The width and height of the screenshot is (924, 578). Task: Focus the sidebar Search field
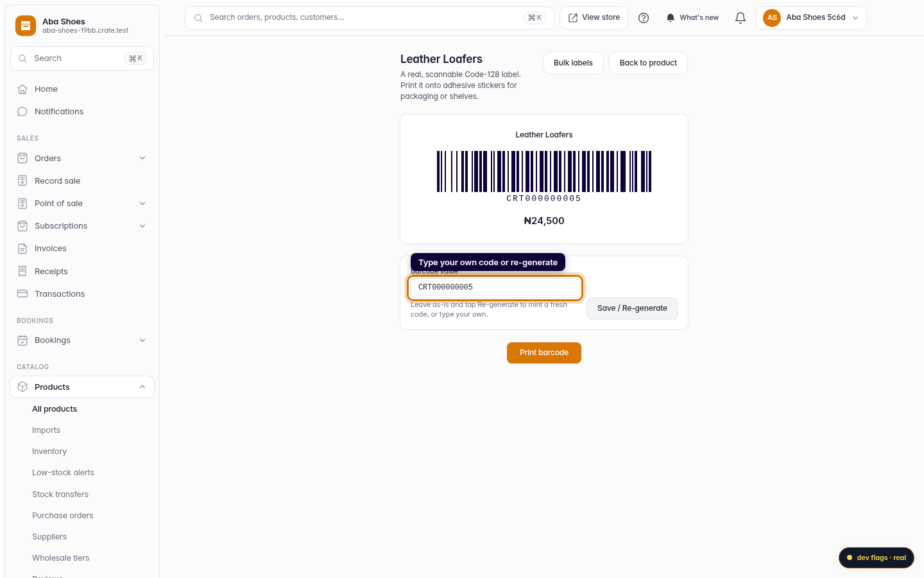82,58
